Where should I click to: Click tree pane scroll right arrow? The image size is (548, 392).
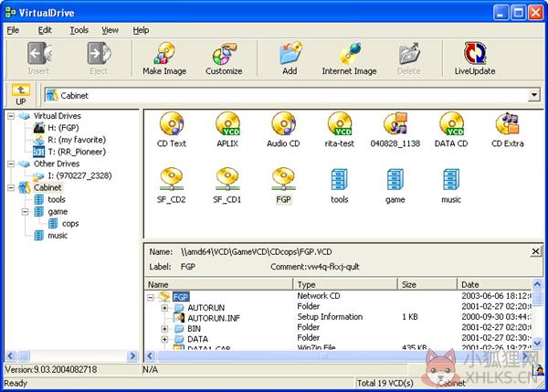132,356
